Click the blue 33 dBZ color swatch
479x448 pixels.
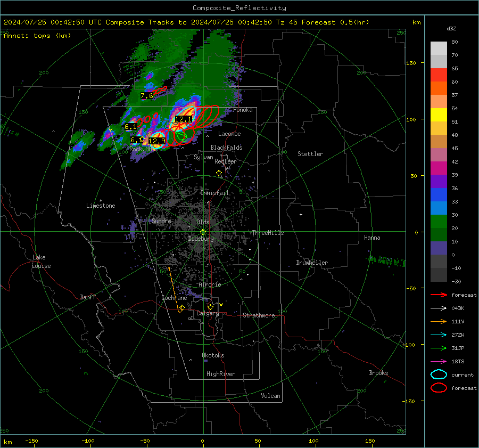(x=439, y=194)
